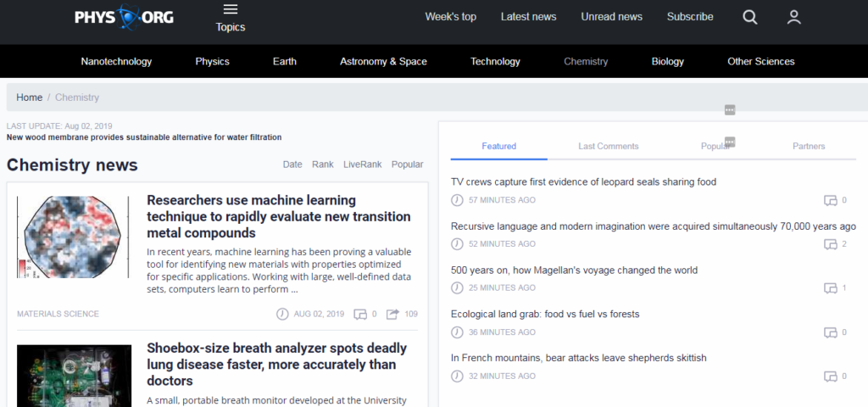Switch to the Partners tab
The width and height of the screenshot is (868, 407).
coord(809,146)
